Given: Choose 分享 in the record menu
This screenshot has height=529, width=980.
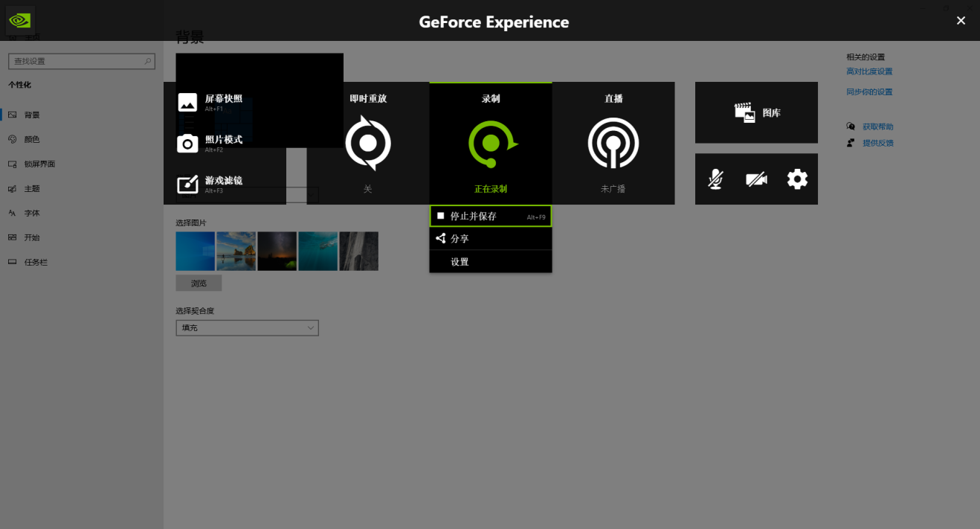Looking at the screenshot, I should pyautogui.click(x=491, y=239).
